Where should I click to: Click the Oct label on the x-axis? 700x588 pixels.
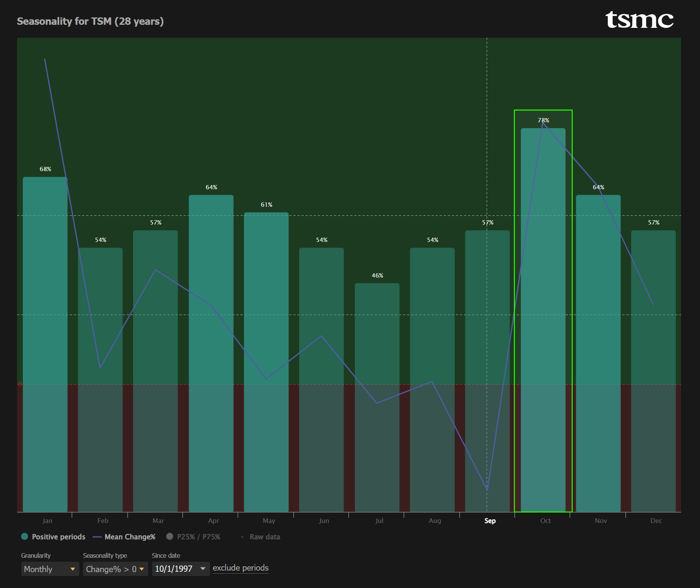tap(545, 521)
